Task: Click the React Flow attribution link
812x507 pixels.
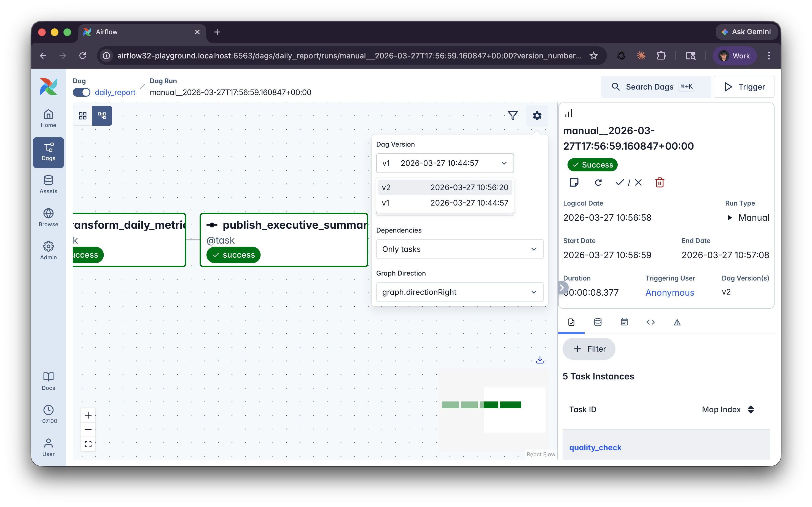Action: (540, 454)
